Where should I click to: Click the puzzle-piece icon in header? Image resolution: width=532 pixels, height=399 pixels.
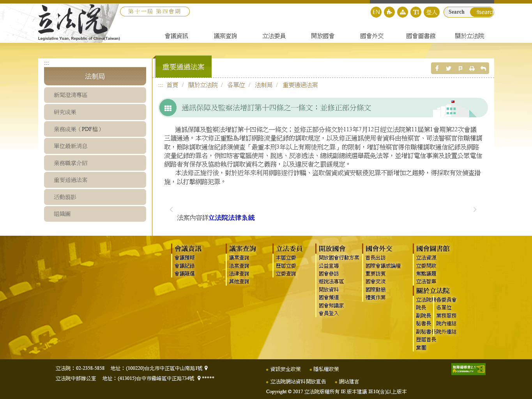[x=389, y=12]
